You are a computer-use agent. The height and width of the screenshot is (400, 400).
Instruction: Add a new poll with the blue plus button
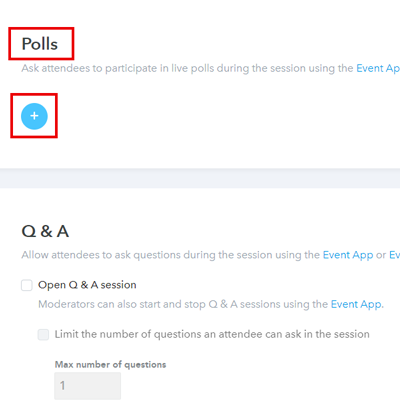[x=34, y=116]
